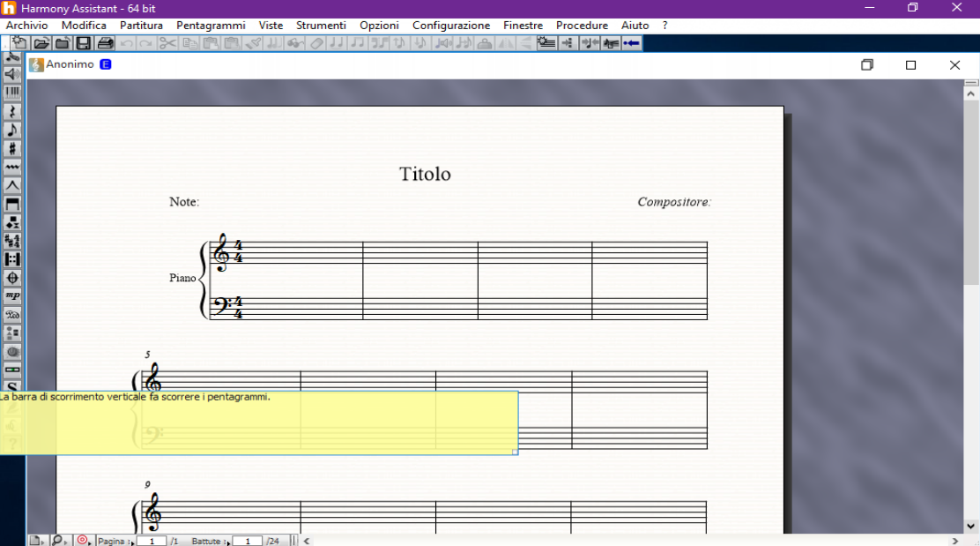Image resolution: width=980 pixels, height=546 pixels.
Task: Open the Modifica menu
Action: pyautogui.click(x=84, y=26)
